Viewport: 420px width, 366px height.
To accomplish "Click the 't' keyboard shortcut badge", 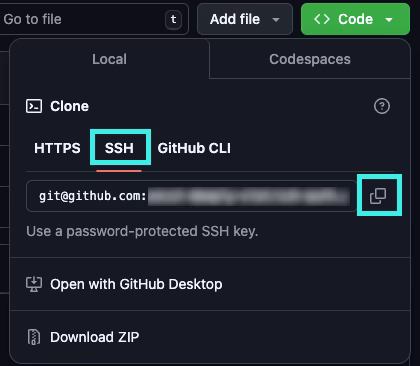I will coord(173,19).
